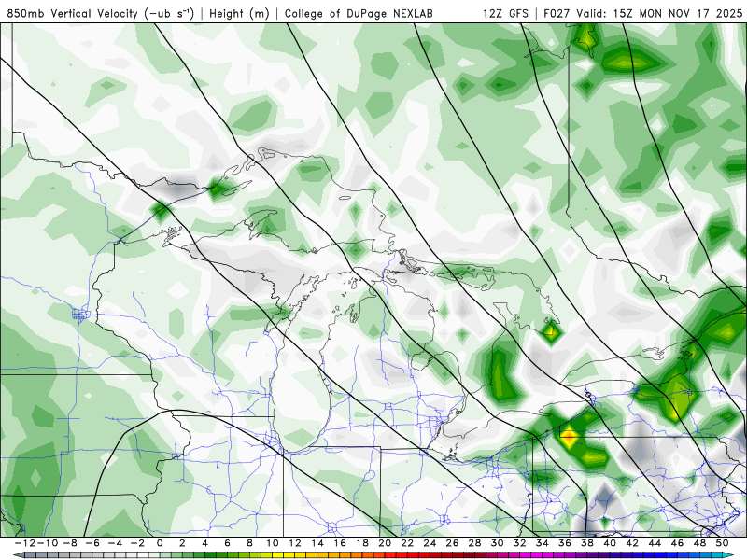Select the '6' color scale label
The width and height of the screenshot is (747, 560).
(227, 543)
